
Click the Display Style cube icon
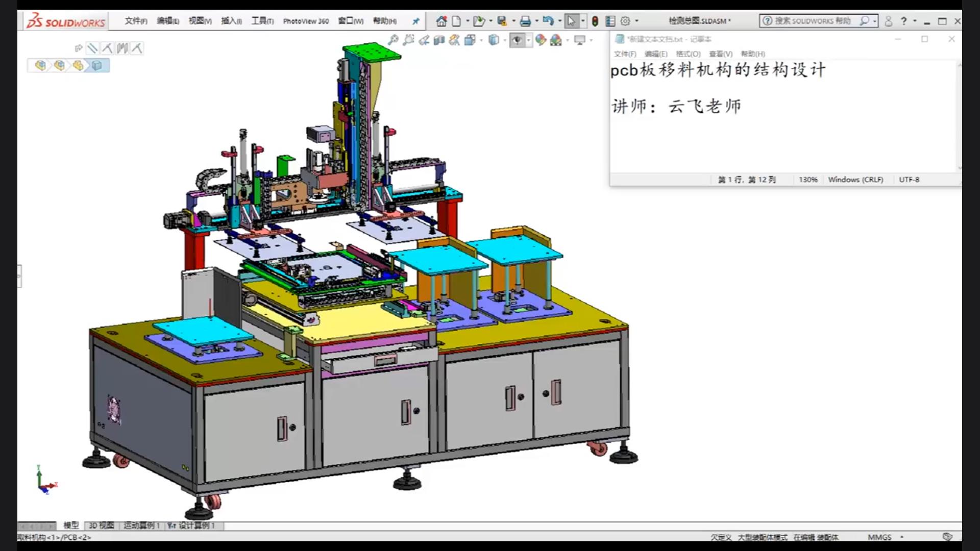tap(494, 40)
